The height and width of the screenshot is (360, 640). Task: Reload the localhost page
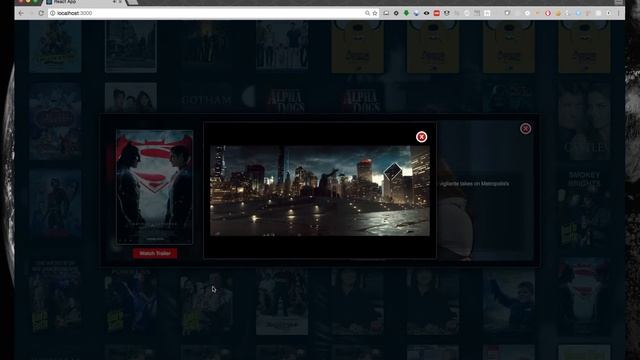41,13
